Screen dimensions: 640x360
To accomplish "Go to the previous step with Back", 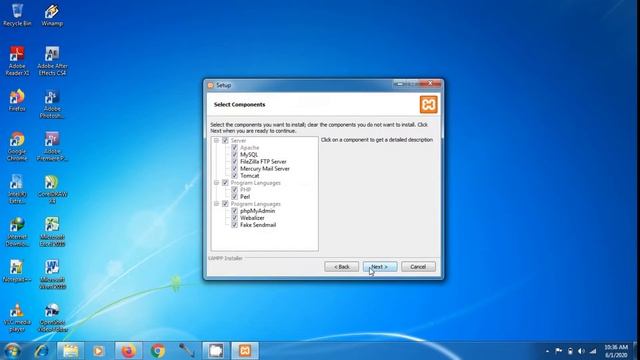I will [342, 267].
